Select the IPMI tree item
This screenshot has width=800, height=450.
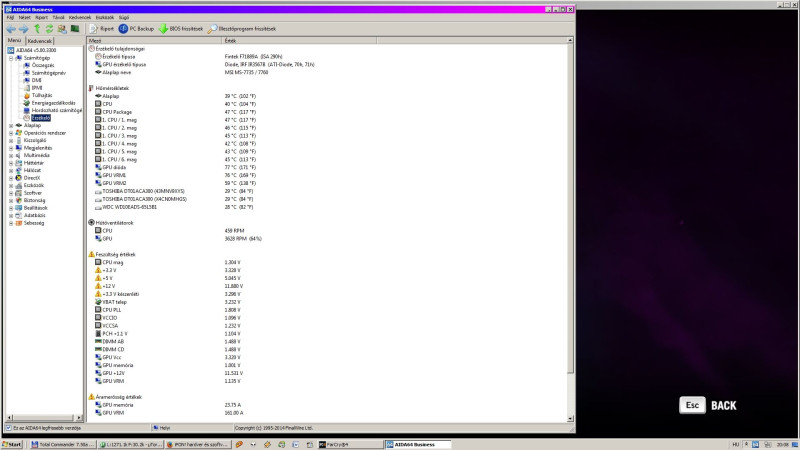click(37, 88)
